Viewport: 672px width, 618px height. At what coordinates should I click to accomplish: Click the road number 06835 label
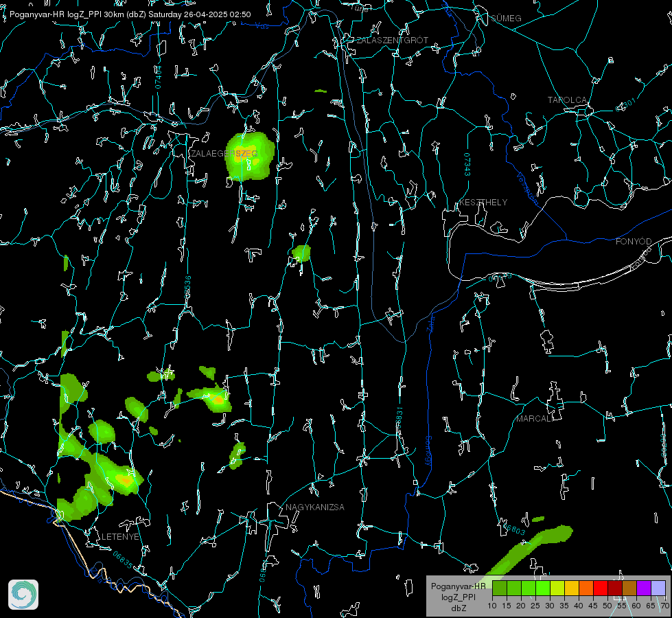(123, 560)
